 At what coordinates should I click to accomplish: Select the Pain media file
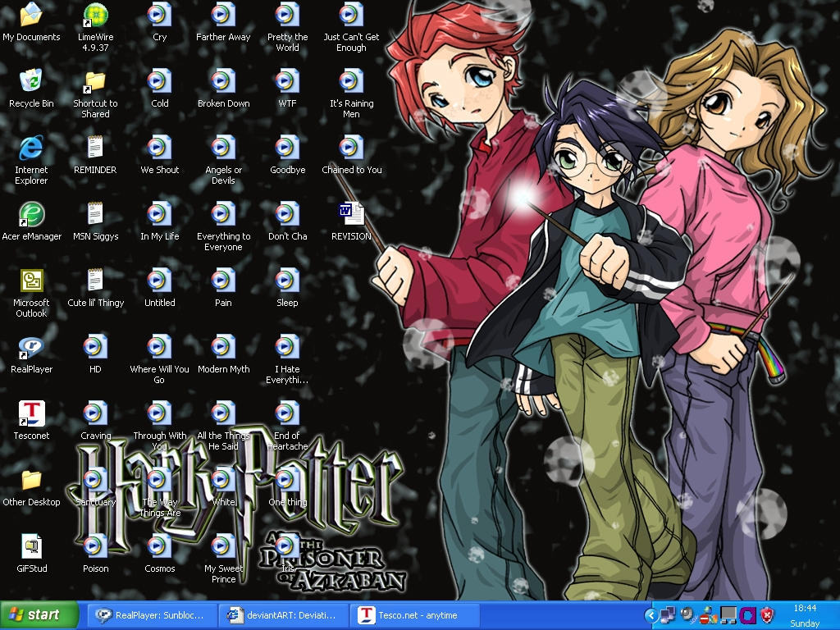[223, 281]
